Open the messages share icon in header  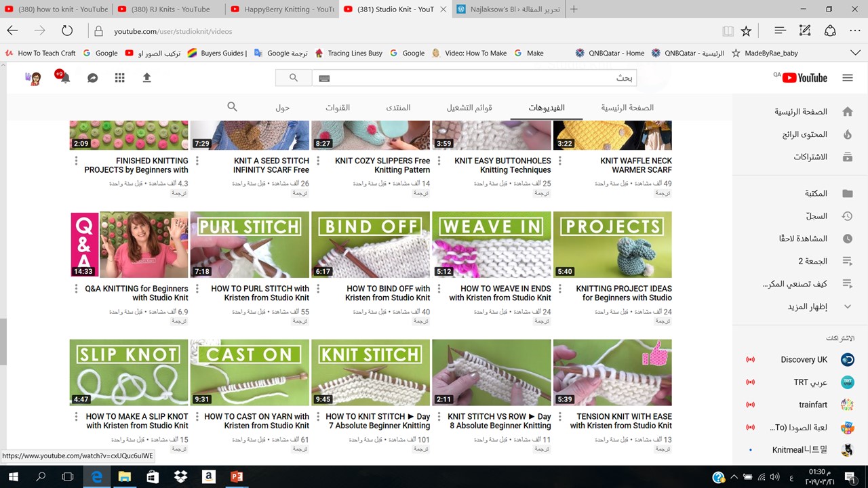tap(93, 78)
